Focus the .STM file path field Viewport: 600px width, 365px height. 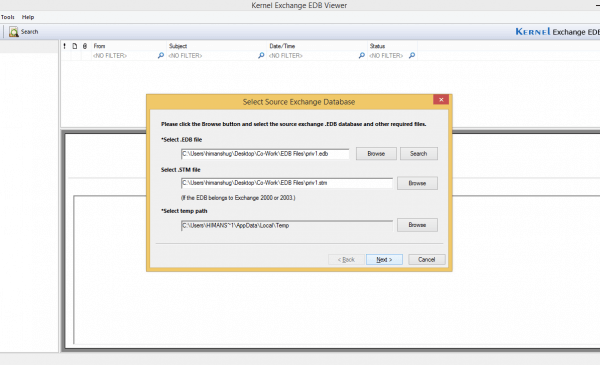[x=287, y=183]
